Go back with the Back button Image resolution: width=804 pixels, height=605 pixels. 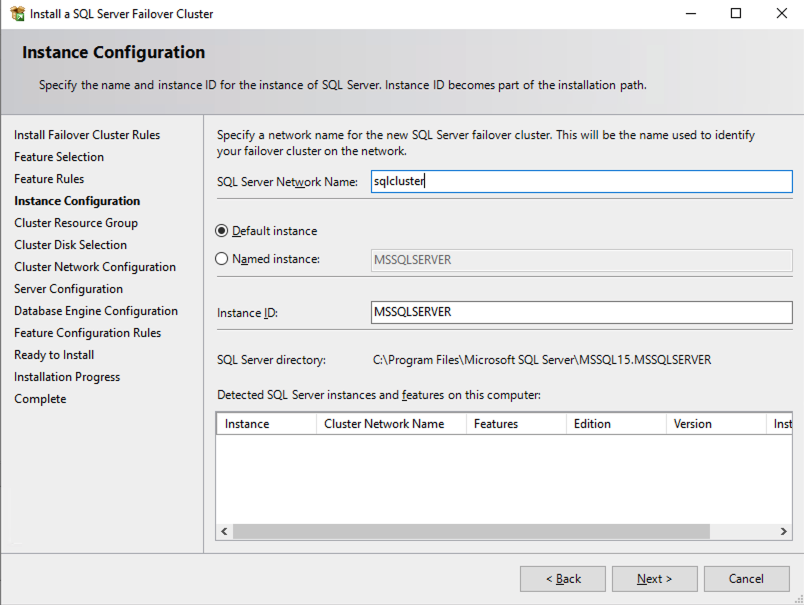point(563,579)
